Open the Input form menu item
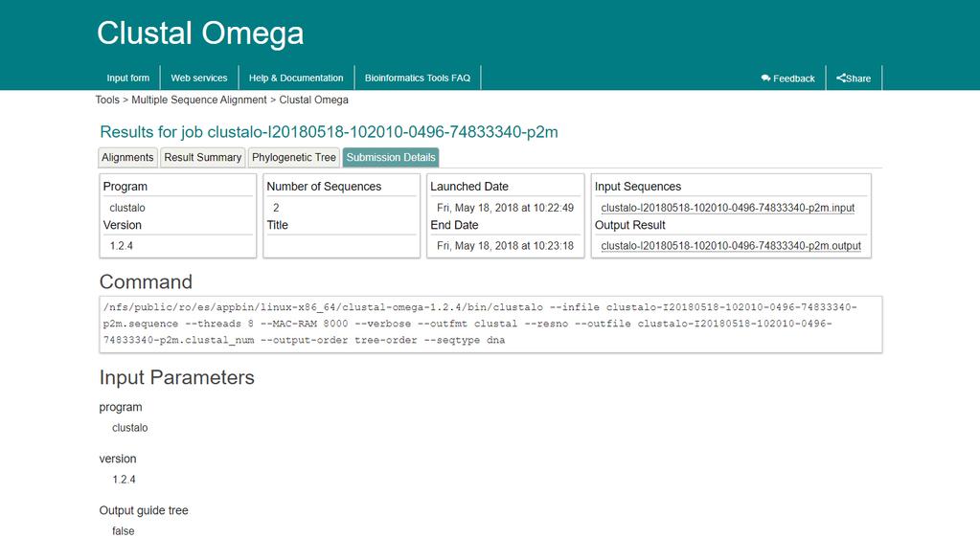Screen dimensions: 980x538 (x=128, y=78)
